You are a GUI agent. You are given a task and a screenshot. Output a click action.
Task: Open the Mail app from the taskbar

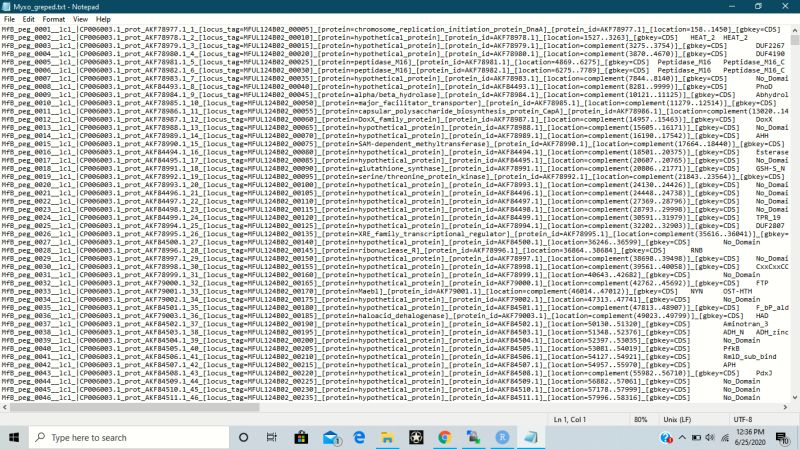click(331, 437)
